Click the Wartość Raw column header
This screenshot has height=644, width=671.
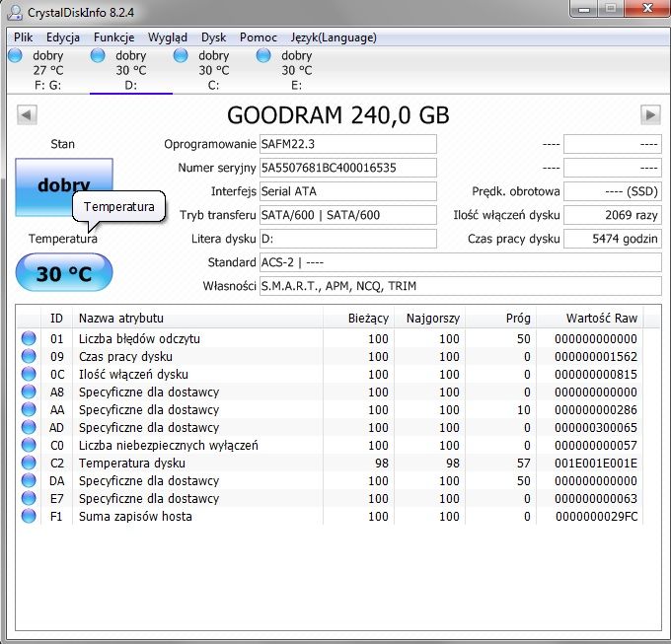[589, 319]
